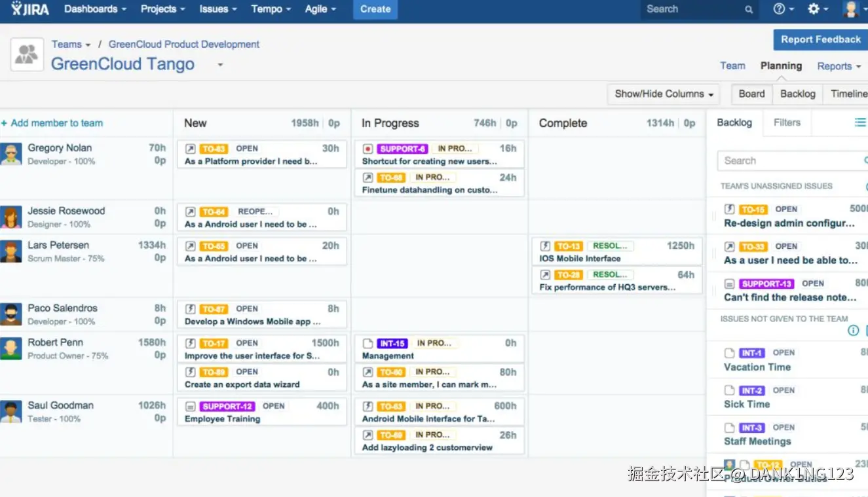Click the GreenCloud Tango team avatar icon
The height and width of the screenshot is (497, 868).
(27, 54)
